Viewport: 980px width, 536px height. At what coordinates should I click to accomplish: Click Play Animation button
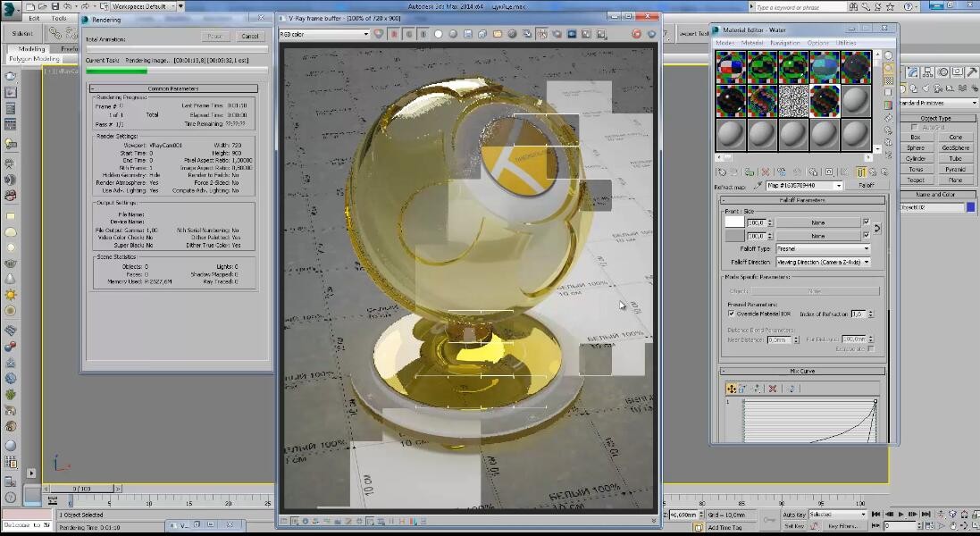(x=901, y=515)
